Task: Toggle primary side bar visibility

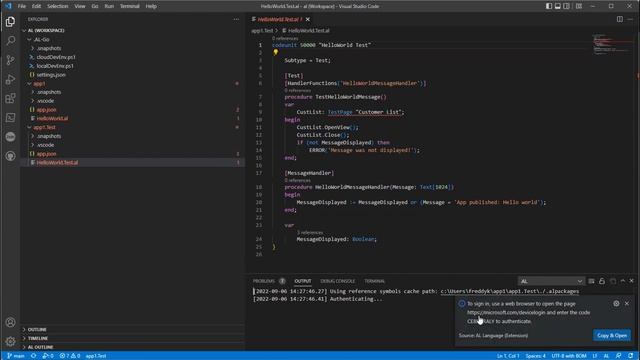Action: coord(549,6)
